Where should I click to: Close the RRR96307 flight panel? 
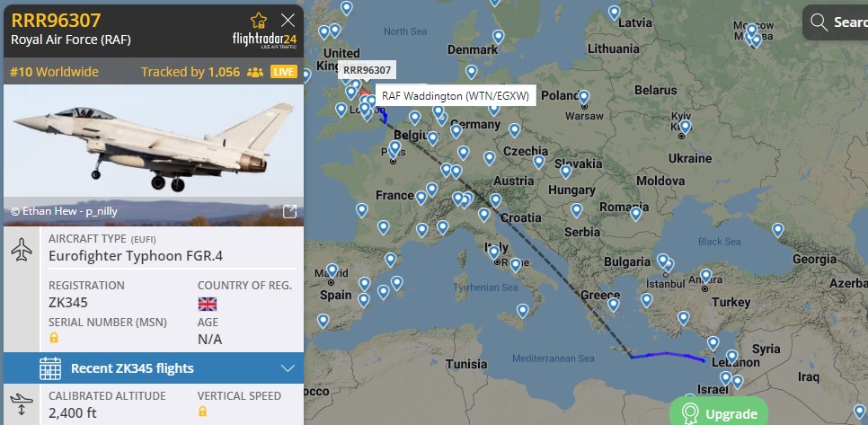click(x=288, y=21)
